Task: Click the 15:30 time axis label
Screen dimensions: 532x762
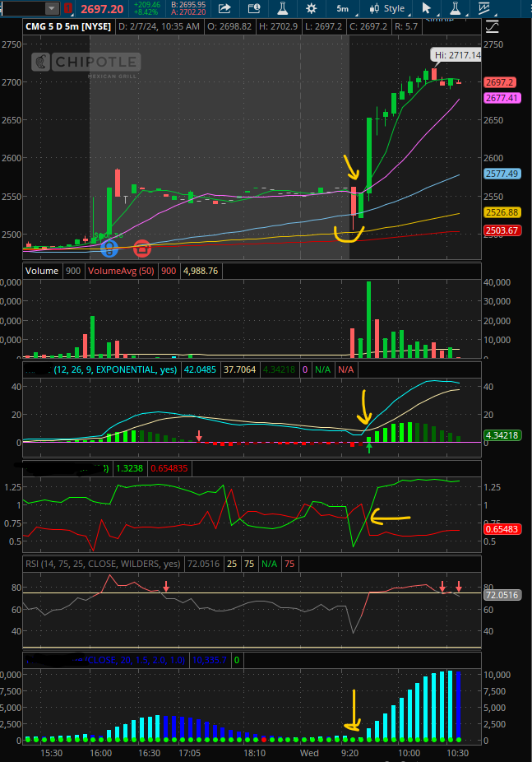Action: pos(52,753)
